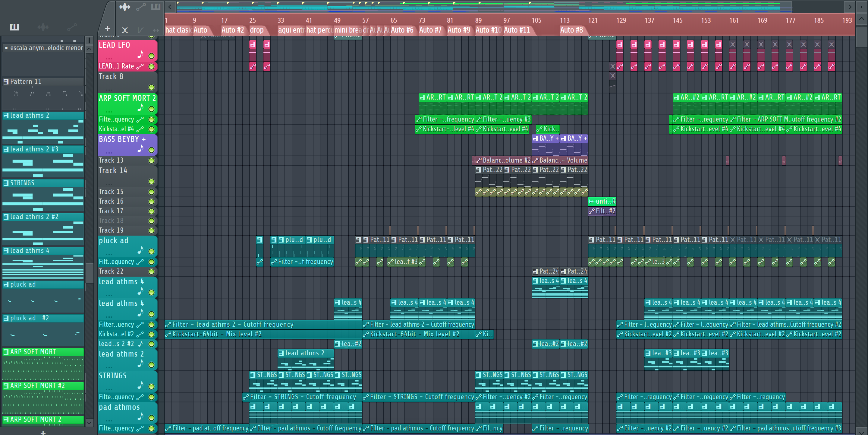Select the automation icon above the track headers
This screenshot has height=435, width=868.
tap(141, 7)
